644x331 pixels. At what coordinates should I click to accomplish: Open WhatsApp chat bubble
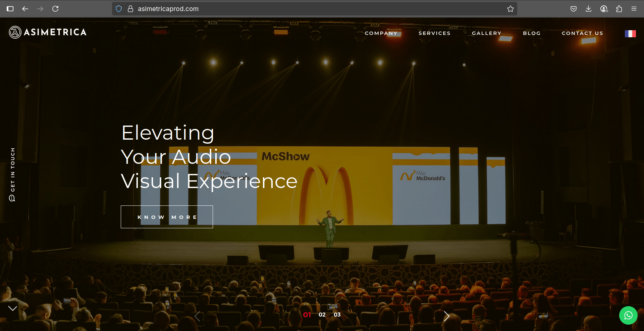pyautogui.click(x=628, y=316)
